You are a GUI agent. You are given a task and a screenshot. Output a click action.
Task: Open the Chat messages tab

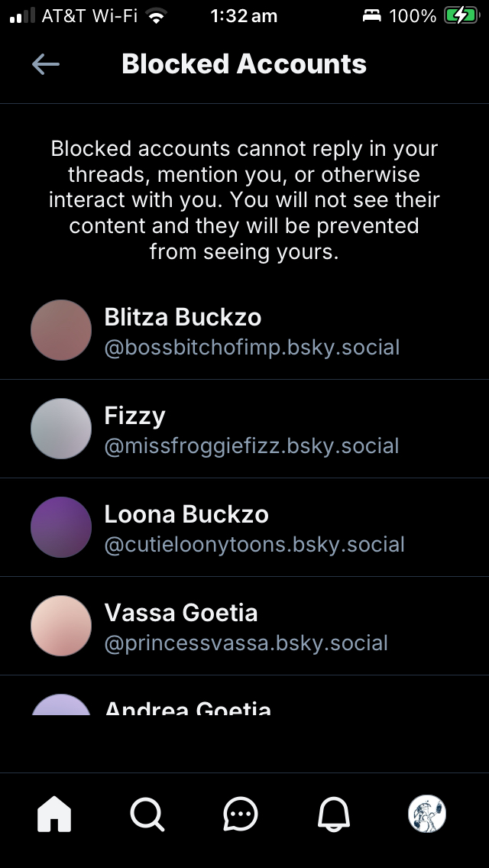[241, 815]
